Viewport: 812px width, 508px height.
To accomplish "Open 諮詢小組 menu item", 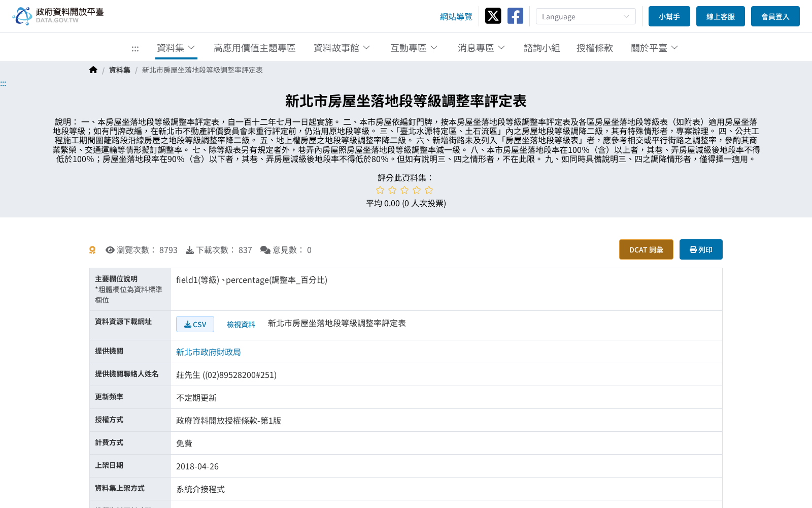I will click(x=542, y=48).
